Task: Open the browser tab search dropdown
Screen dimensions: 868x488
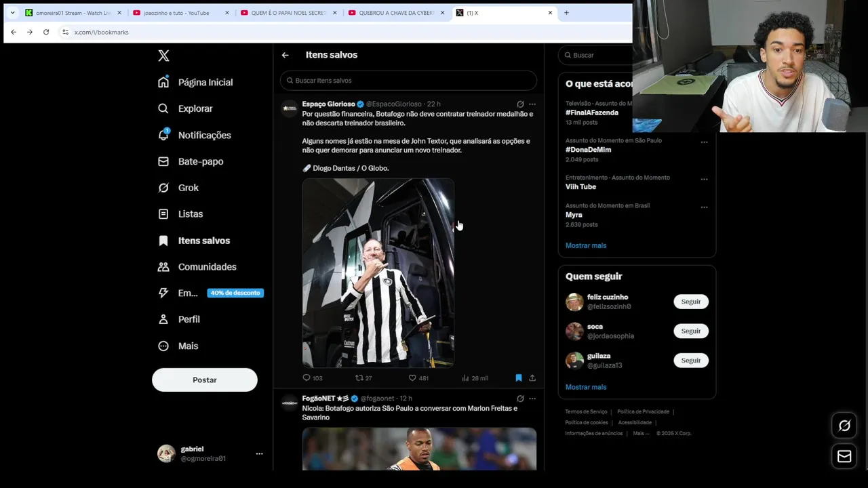Action: [12, 13]
